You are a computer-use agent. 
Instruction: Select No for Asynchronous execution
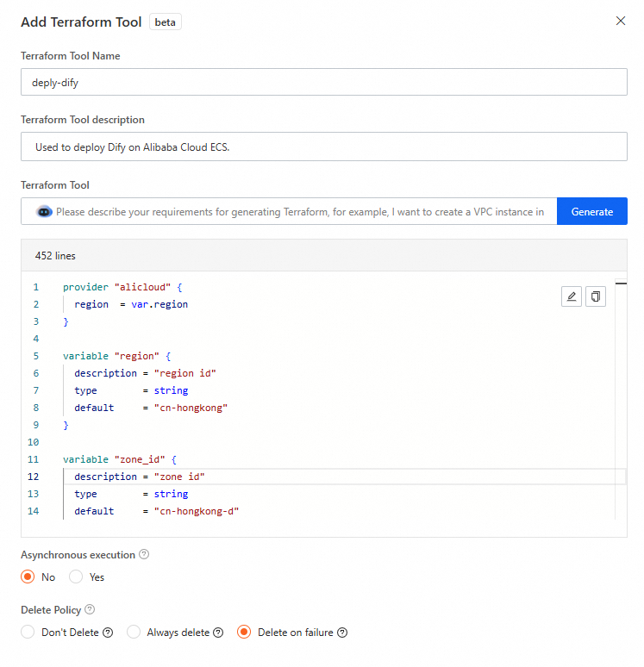[28, 577]
